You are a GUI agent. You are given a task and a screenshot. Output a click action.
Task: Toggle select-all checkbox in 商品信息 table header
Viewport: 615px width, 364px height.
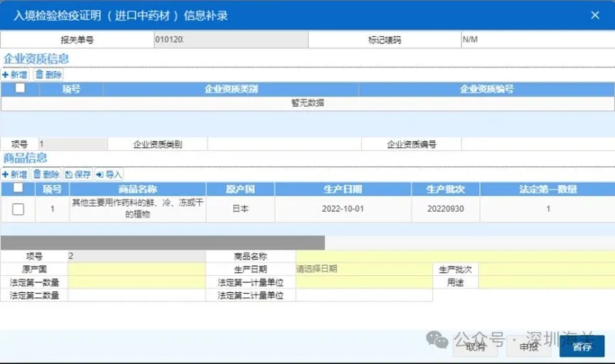point(18,188)
